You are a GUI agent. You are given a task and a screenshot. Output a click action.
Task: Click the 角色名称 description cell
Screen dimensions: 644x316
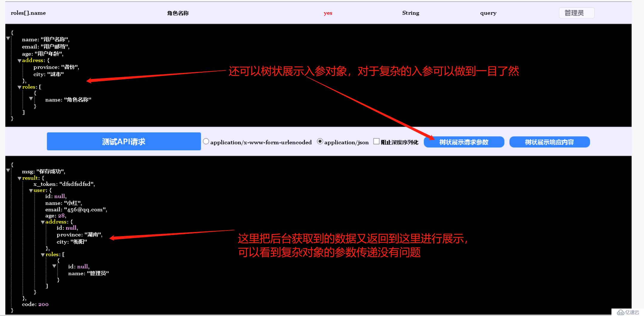178,13
